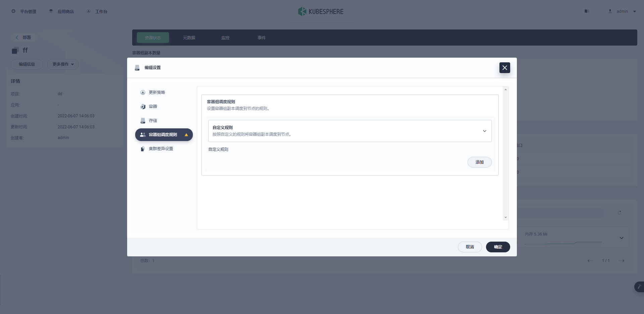Click the project value dd

coord(60,94)
